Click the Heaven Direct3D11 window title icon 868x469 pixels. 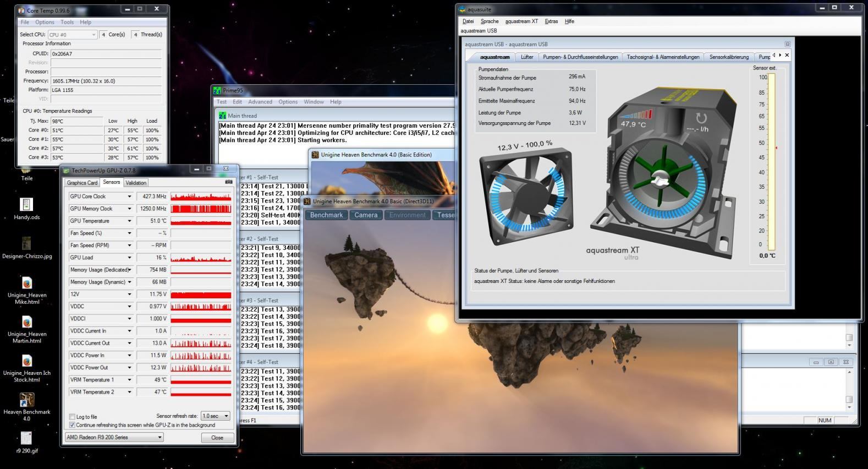tap(307, 201)
